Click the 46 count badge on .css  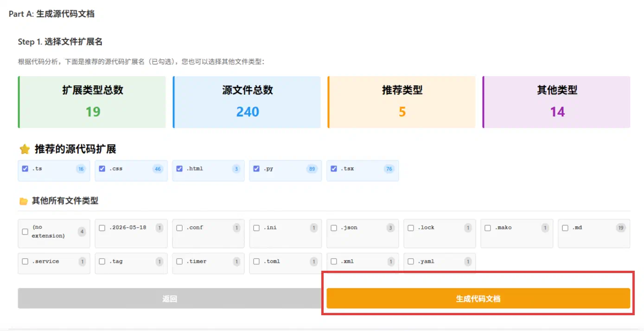[x=158, y=169]
